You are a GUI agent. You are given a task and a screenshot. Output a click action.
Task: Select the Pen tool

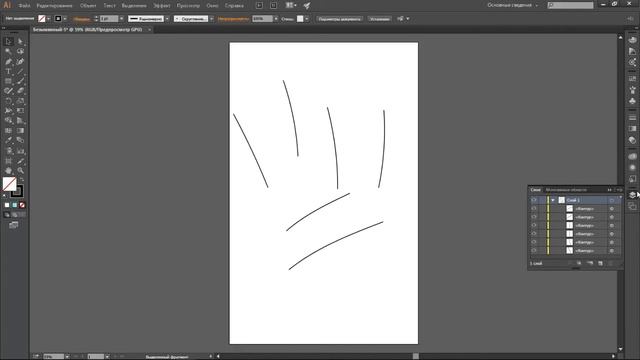coord(8,61)
